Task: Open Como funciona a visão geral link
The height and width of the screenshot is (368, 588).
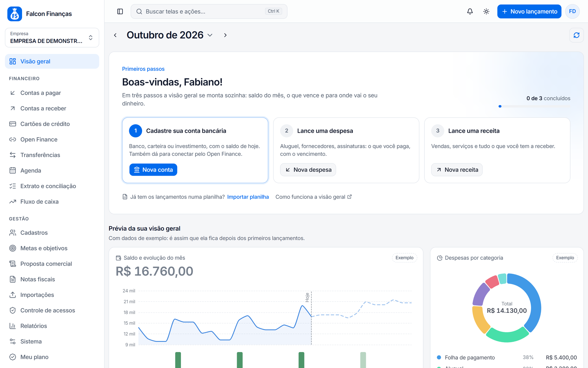Action: pyautogui.click(x=314, y=197)
